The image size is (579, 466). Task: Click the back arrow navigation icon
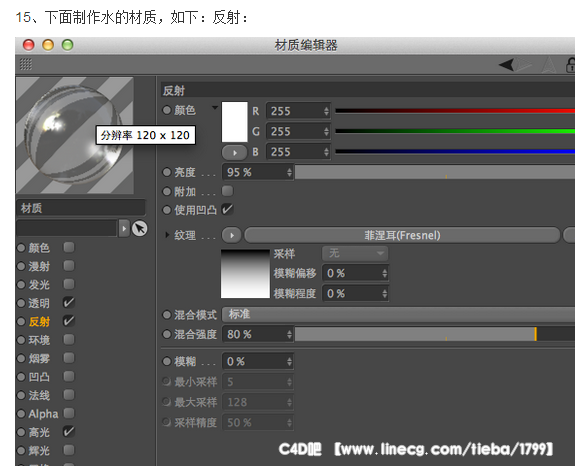click(506, 65)
